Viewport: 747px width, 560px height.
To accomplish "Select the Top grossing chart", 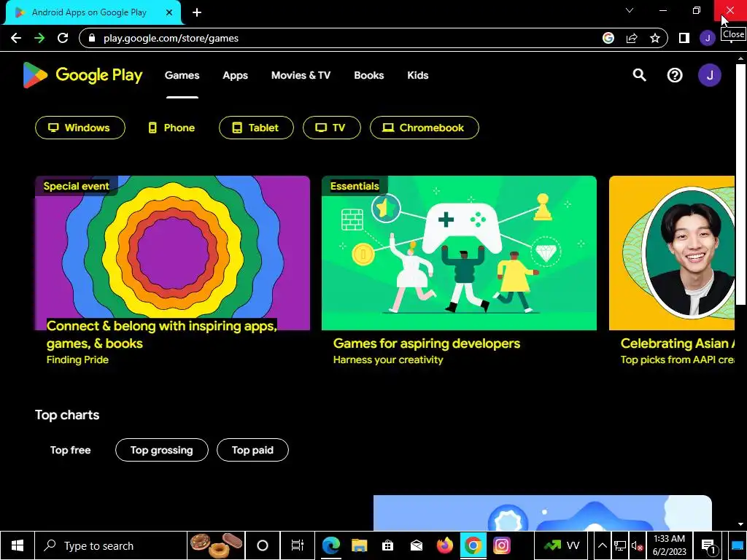I will pyautogui.click(x=161, y=450).
